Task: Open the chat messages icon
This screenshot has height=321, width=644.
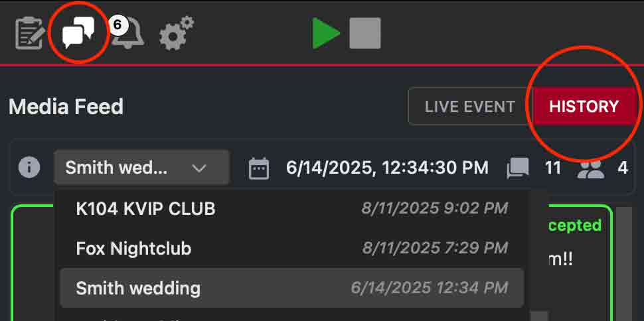Action: (78, 32)
